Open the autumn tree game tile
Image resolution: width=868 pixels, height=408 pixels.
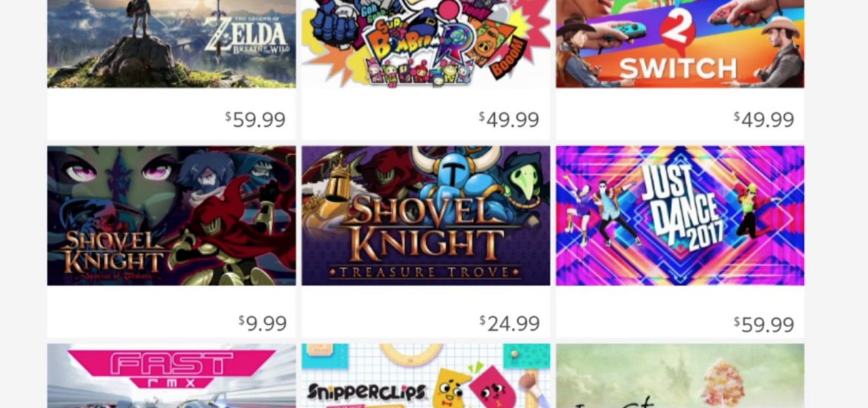click(680, 376)
